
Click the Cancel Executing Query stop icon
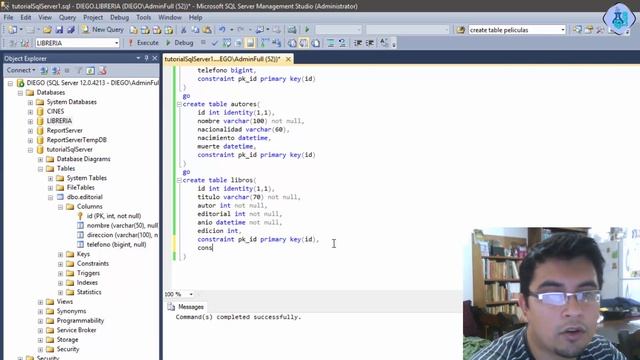point(203,43)
